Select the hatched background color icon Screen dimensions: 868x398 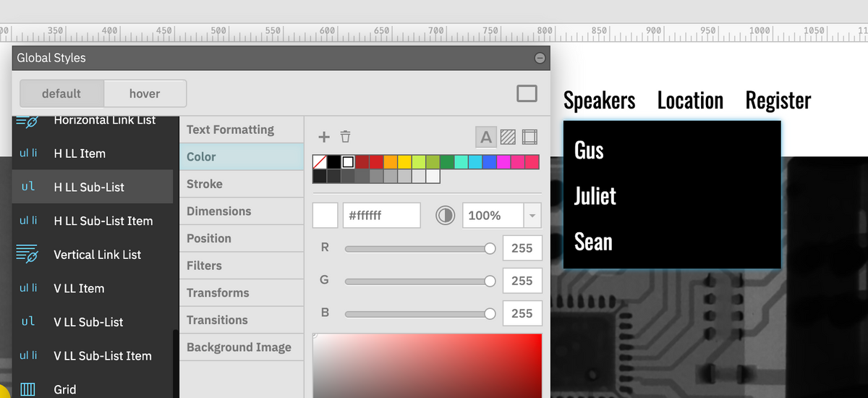pyautogui.click(x=508, y=137)
